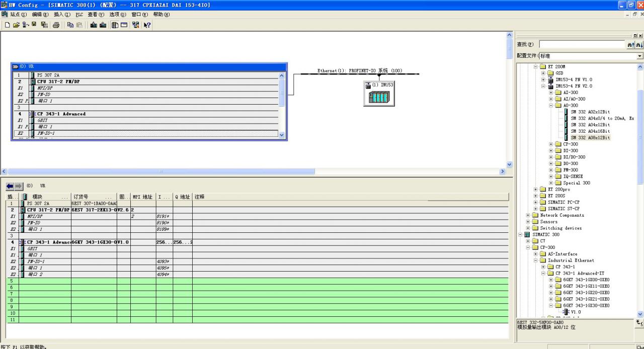Screen dimensions: 644x349
Task: Collapse the ET 200M tree node
Action: [x=536, y=66]
